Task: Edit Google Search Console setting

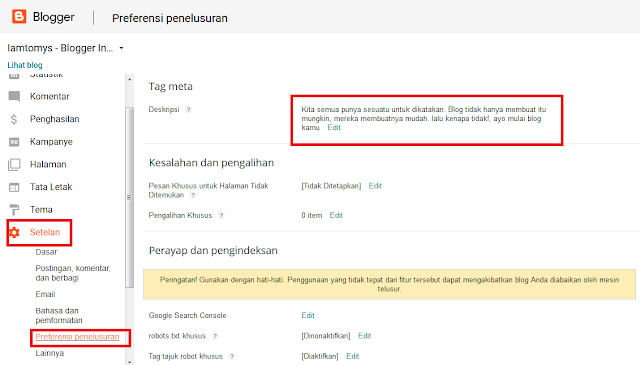Action: [308, 315]
